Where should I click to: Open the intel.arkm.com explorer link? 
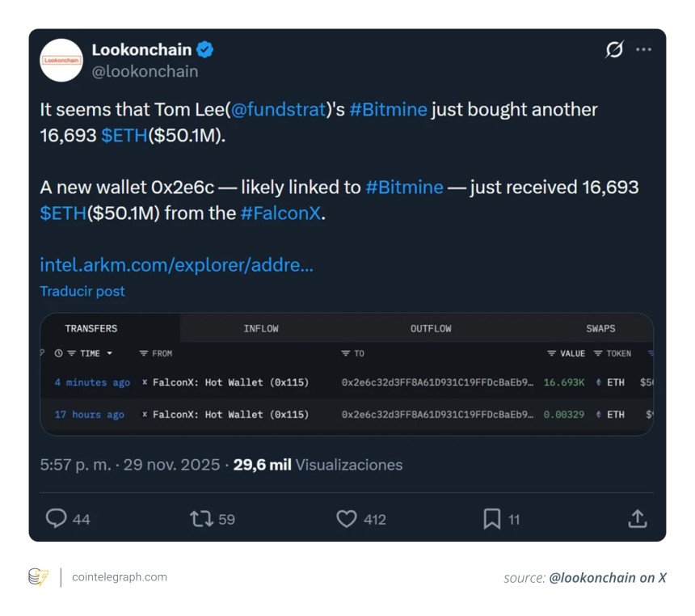click(x=176, y=264)
